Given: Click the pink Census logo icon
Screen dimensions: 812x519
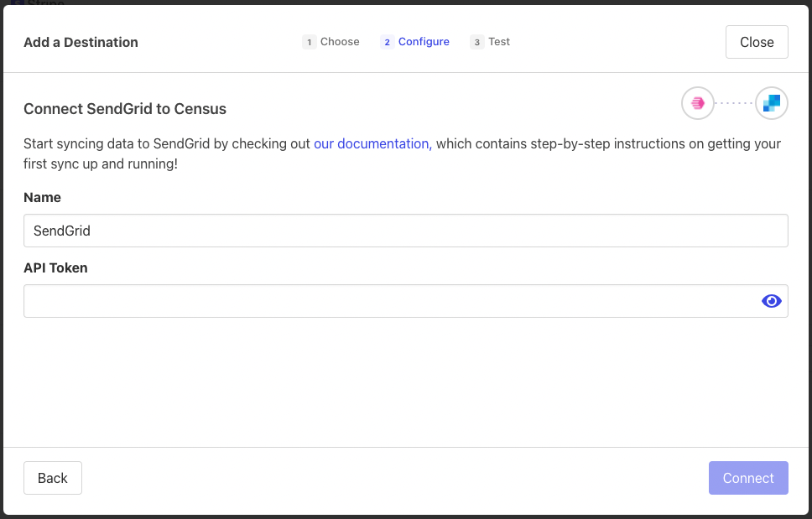Looking at the screenshot, I should [697, 103].
